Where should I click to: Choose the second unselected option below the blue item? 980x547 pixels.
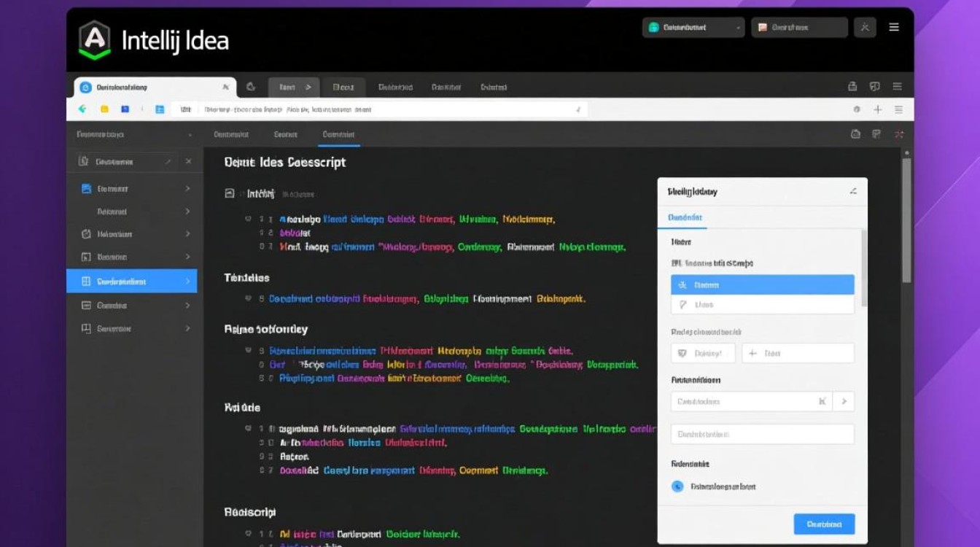tap(762, 305)
